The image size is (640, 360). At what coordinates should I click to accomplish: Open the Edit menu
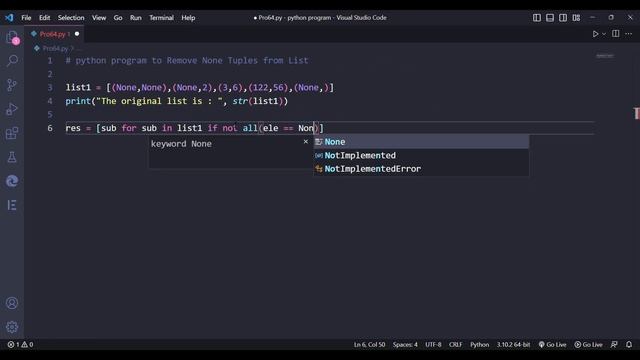point(44,18)
